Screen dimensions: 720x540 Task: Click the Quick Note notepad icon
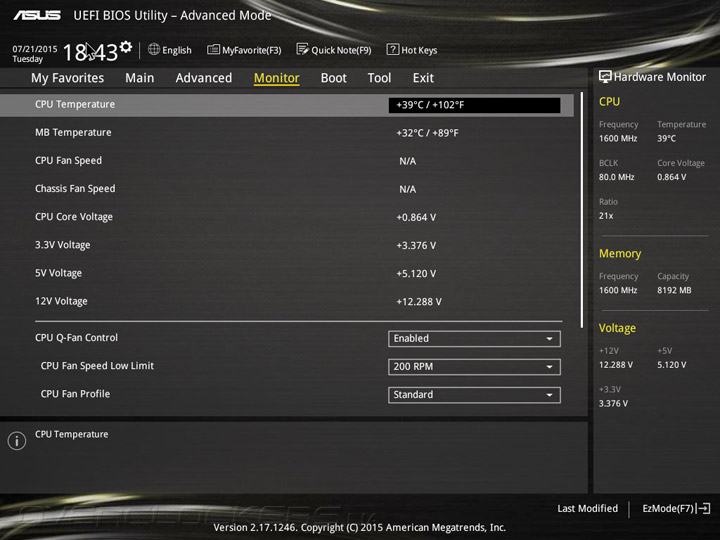point(302,49)
